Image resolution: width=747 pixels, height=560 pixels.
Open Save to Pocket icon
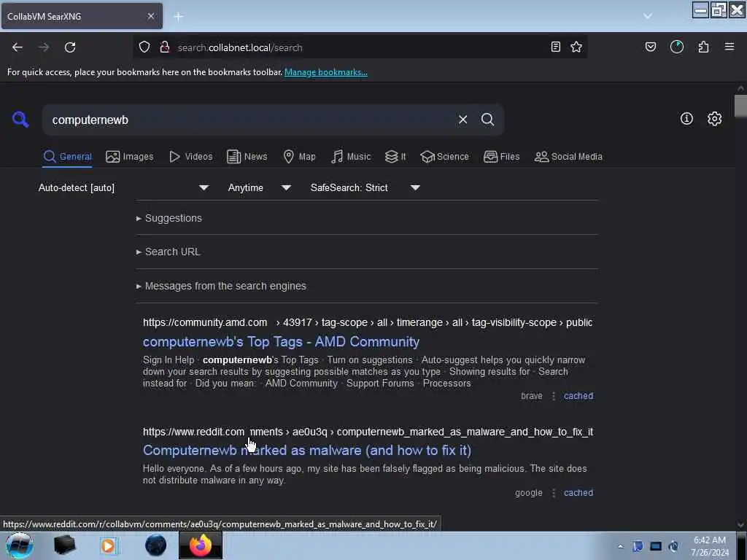pyautogui.click(x=650, y=47)
